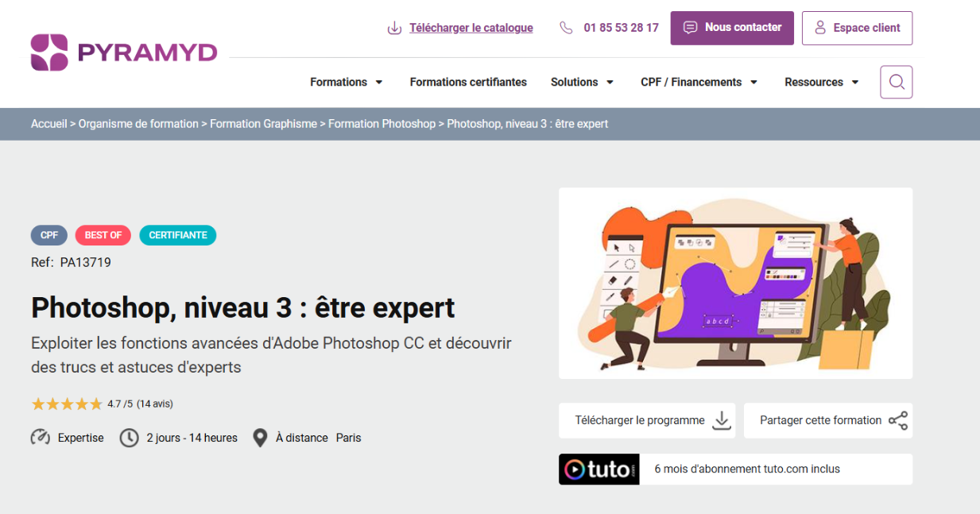This screenshot has height=514, width=980.
Task: Open the Espace client button
Action: coord(857,28)
